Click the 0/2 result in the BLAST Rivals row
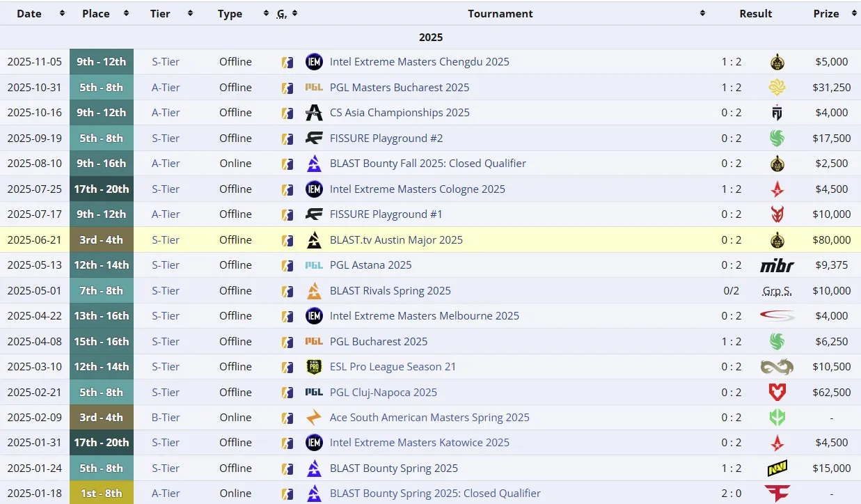This screenshot has height=504, width=861. point(732,291)
